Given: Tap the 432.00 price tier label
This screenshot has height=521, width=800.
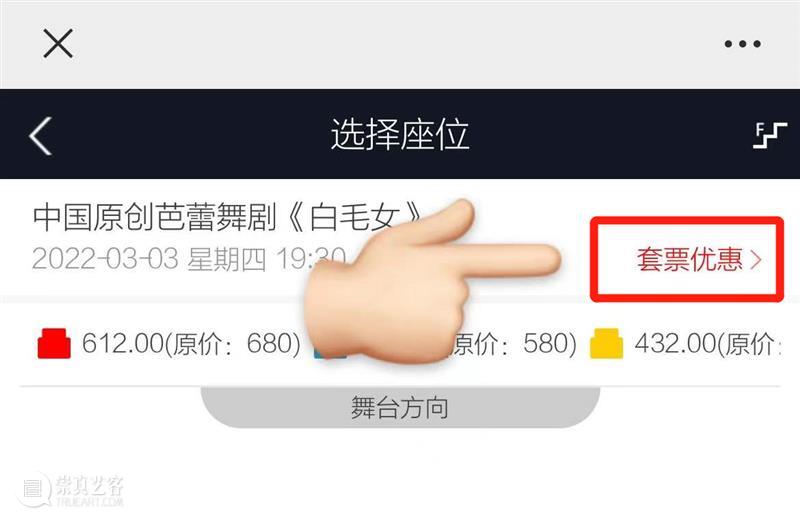Looking at the screenshot, I should (x=708, y=343).
